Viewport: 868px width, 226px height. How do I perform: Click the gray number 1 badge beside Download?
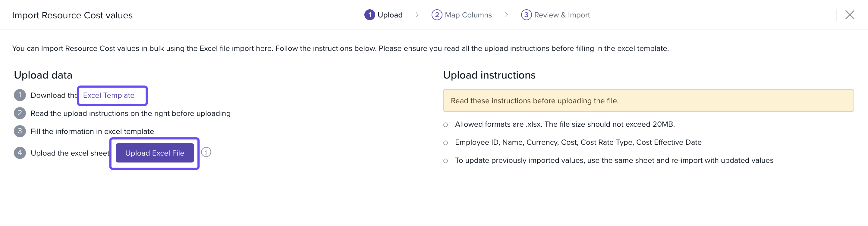tap(20, 95)
